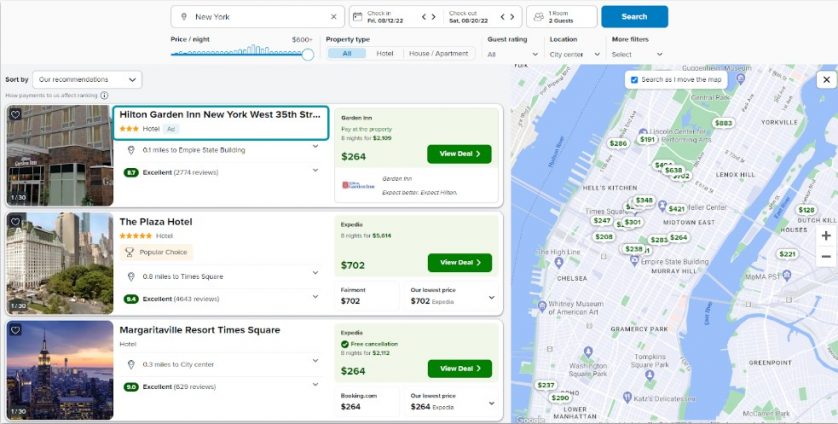Favorite The Plaza Hotel using heart icon
The image size is (838, 424).
[x=15, y=221]
